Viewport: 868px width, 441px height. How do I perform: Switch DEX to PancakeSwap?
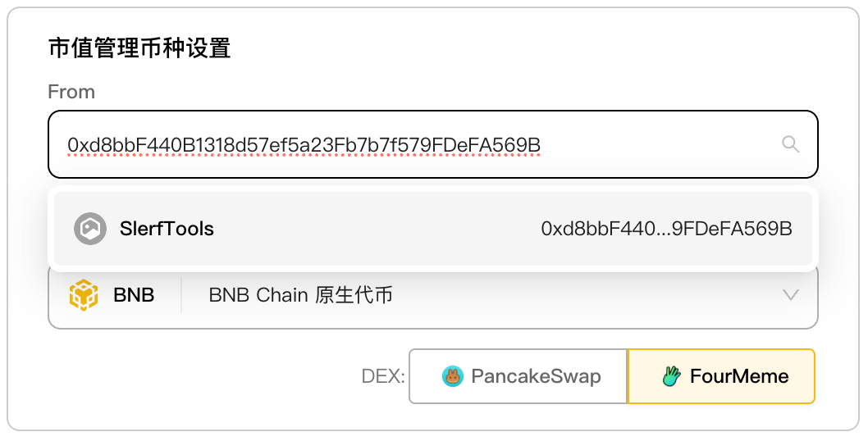[518, 376]
